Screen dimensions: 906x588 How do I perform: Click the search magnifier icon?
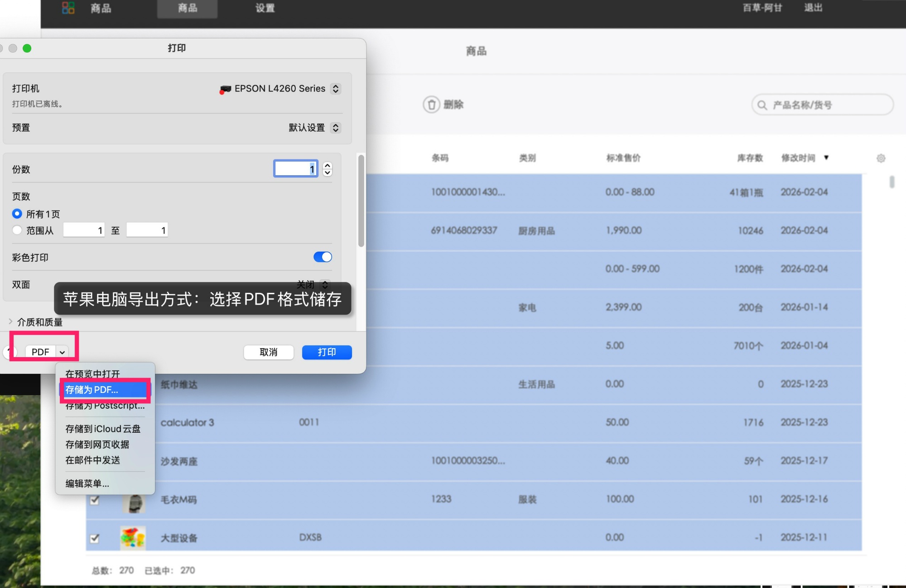tap(762, 105)
